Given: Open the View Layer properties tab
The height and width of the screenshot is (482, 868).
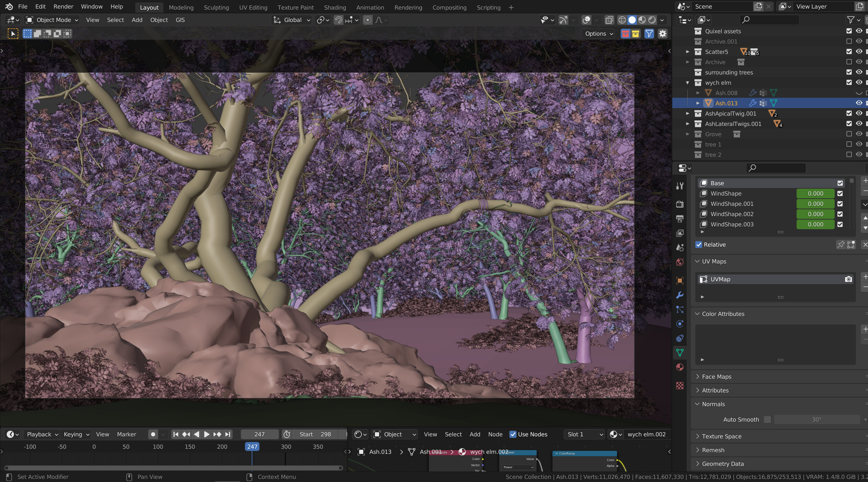Looking at the screenshot, I should click(679, 233).
